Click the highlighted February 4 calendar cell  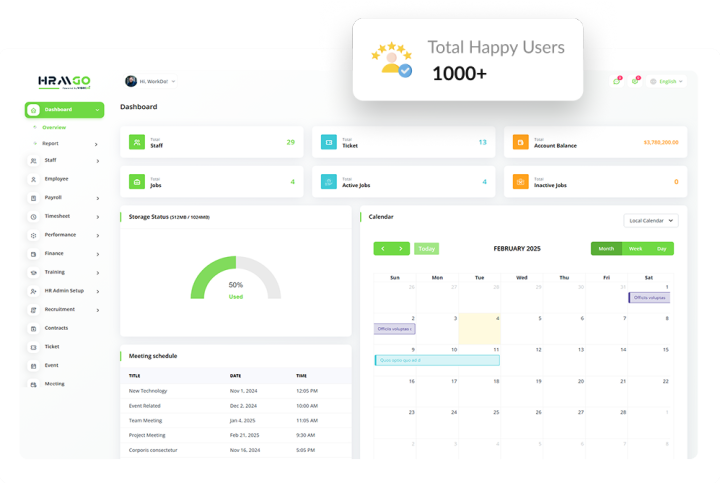(x=479, y=329)
